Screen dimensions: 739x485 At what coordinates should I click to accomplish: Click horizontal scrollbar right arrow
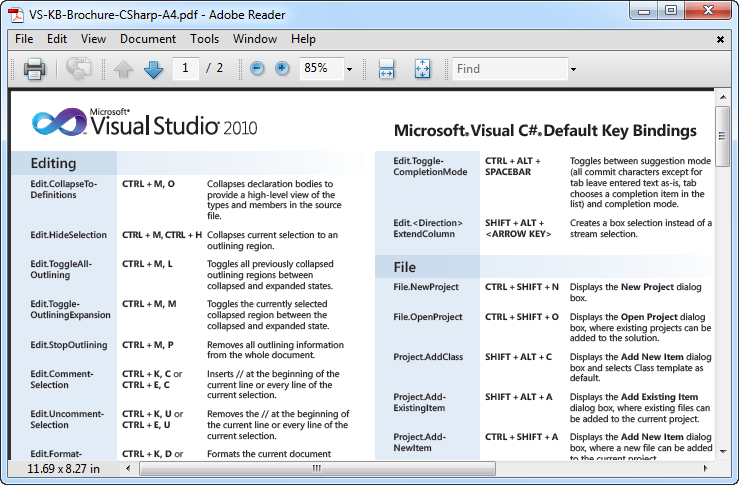(705, 469)
